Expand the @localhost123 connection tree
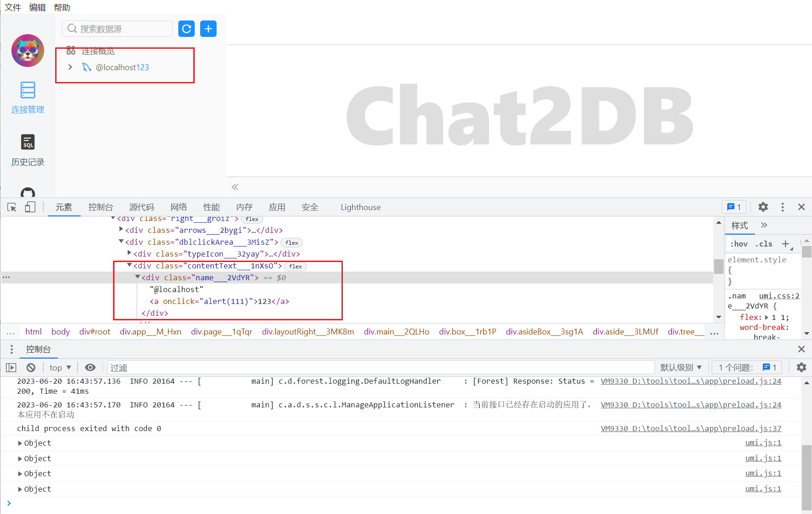This screenshot has height=514, width=812. point(70,67)
